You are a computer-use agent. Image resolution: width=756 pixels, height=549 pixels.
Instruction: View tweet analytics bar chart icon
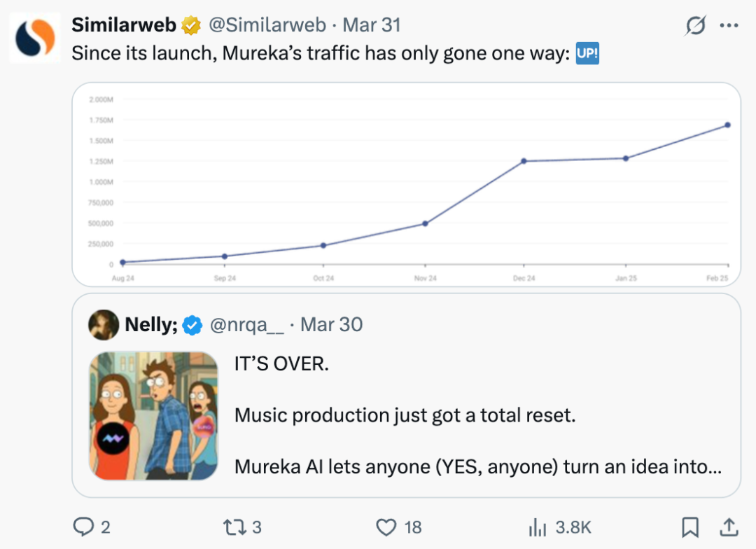538,526
